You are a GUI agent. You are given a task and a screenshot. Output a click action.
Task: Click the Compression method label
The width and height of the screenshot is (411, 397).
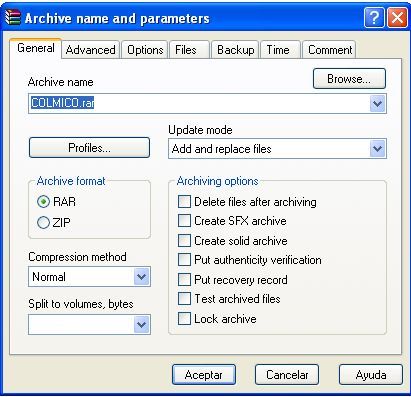click(x=77, y=257)
